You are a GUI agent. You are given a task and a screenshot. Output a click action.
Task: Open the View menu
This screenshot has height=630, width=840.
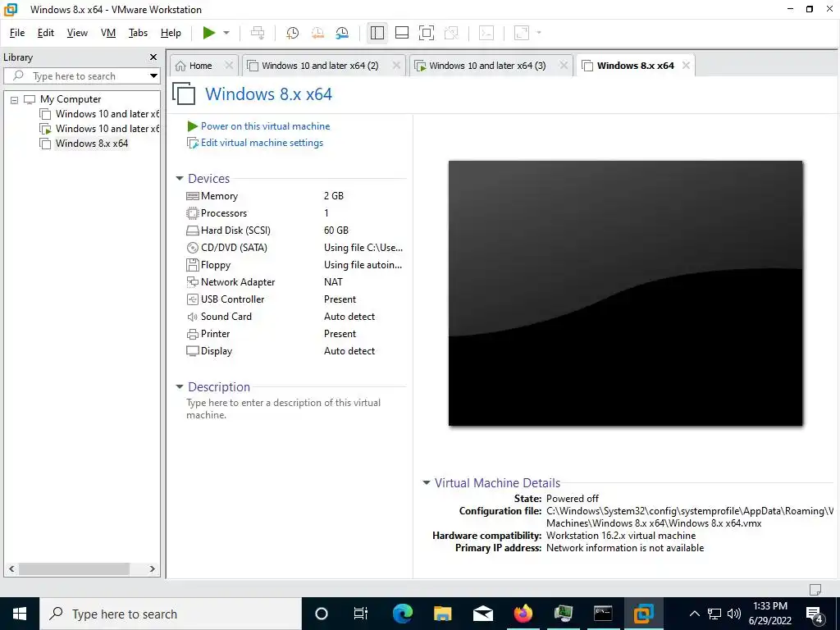(77, 33)
